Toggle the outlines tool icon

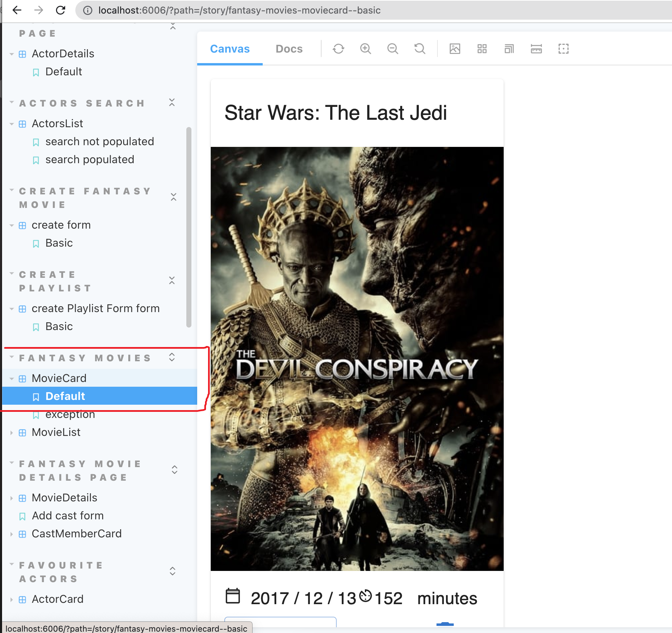[x=563, y=49]
